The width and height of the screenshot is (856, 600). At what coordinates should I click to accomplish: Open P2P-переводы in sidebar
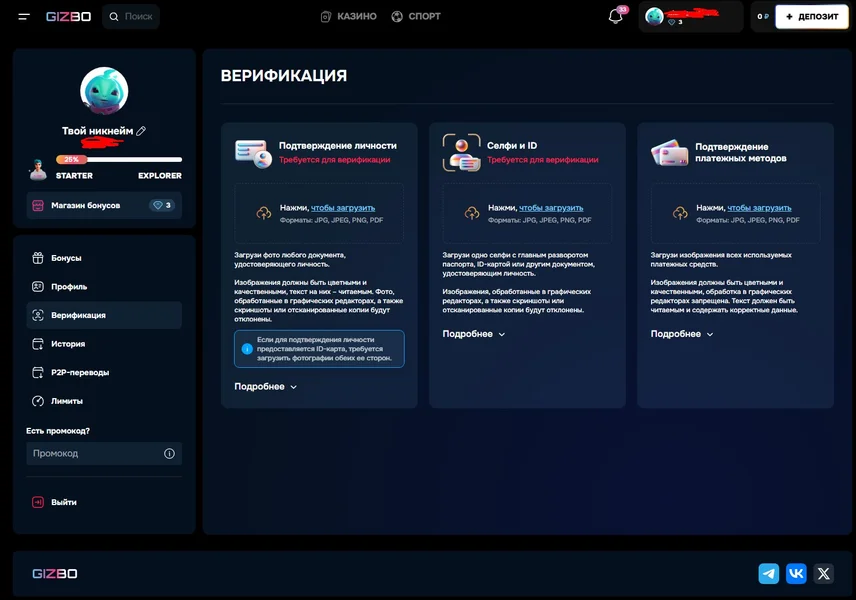pos(104,372)
